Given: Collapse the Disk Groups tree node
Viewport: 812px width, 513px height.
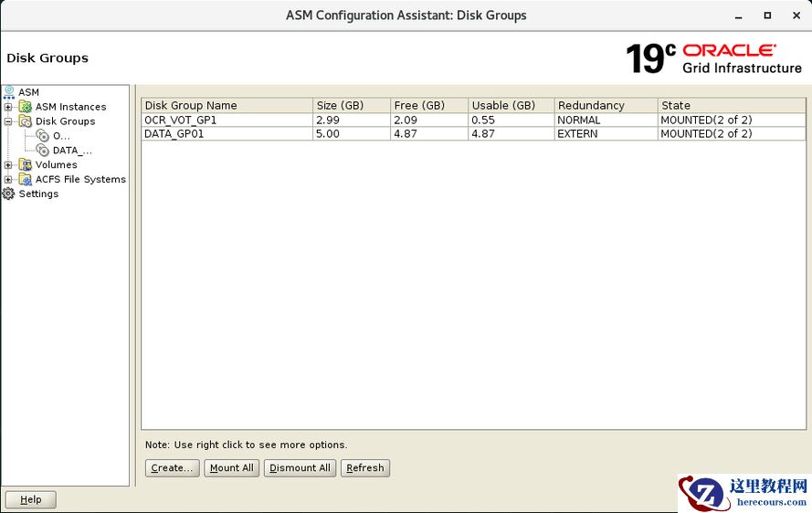Looking at the screenshot, I should [9, 121].
